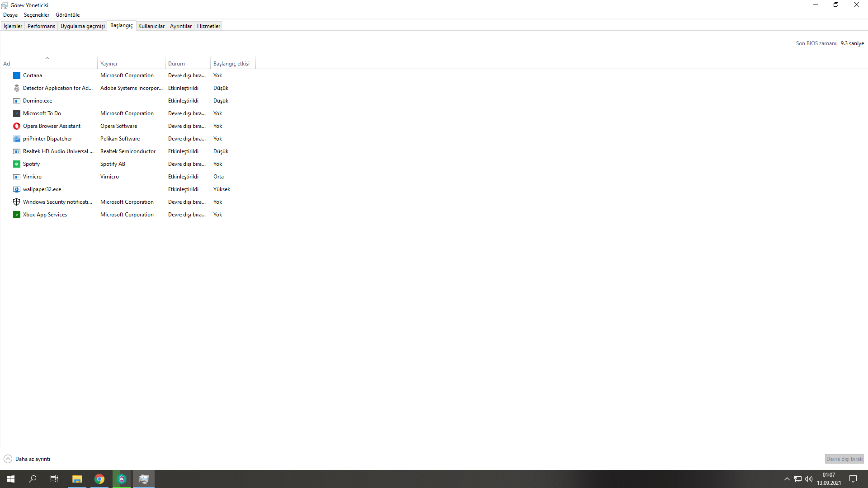The width and height of the screenshot is (868, 488).
Task: Open File Explorer from the taskbar
Action: tap(77, 479)
